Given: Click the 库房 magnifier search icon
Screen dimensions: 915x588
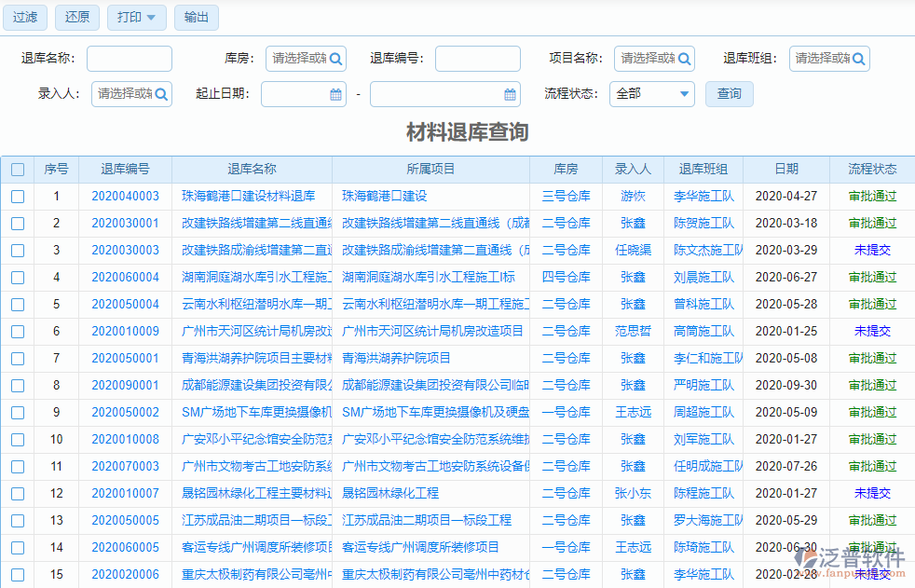Looking at the screenshot, I should (336, 58).
